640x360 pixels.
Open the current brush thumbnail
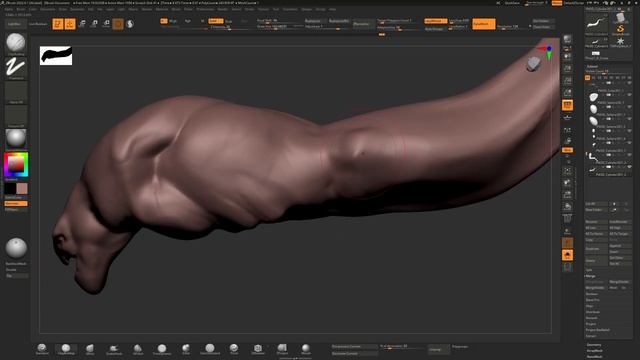pos(16,43)
